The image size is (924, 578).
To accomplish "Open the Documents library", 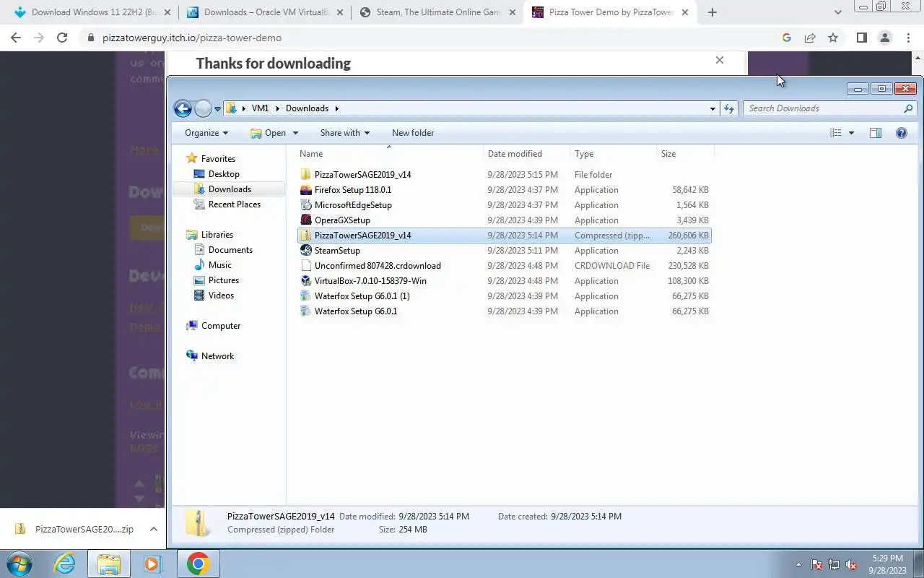I will (x=230, y=250).
